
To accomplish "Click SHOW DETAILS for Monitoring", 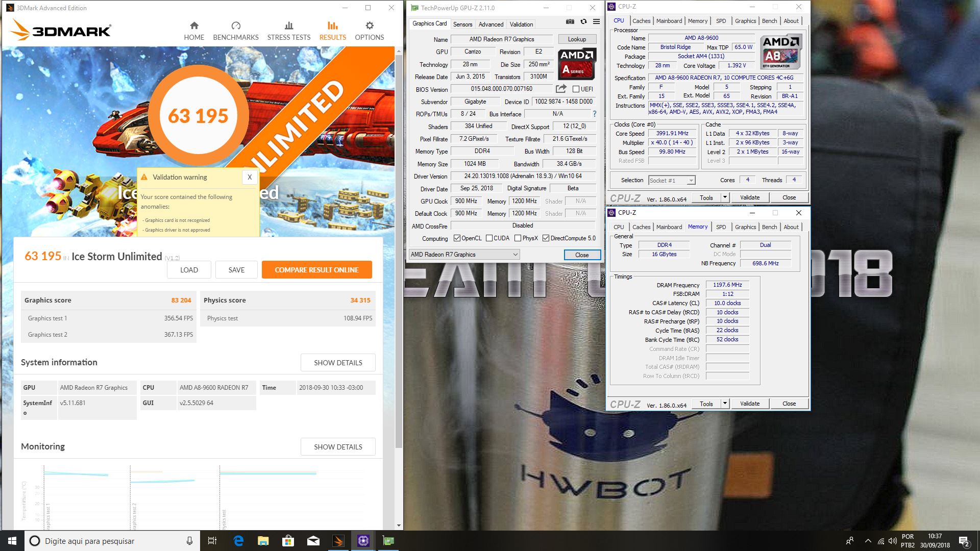I will click(338, 447).
